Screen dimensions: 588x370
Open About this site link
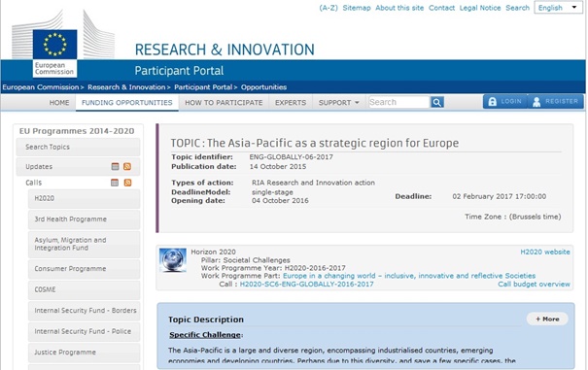pos(399,8)
